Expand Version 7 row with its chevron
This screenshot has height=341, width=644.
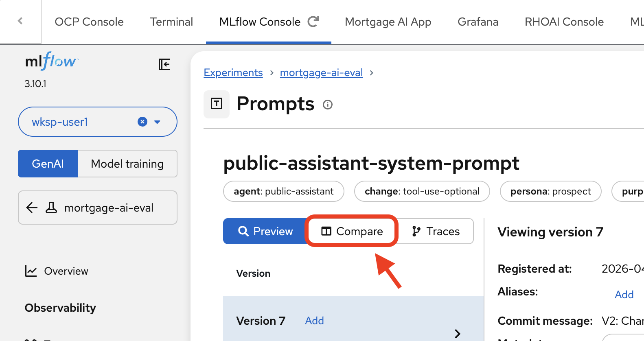click(x=458, y=334)
